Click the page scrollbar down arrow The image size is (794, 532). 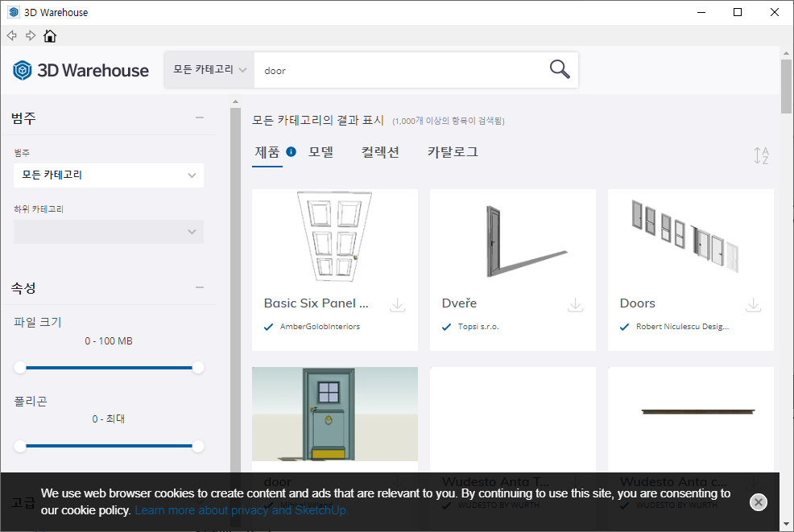pyautogui.click(x=786, y=524)
